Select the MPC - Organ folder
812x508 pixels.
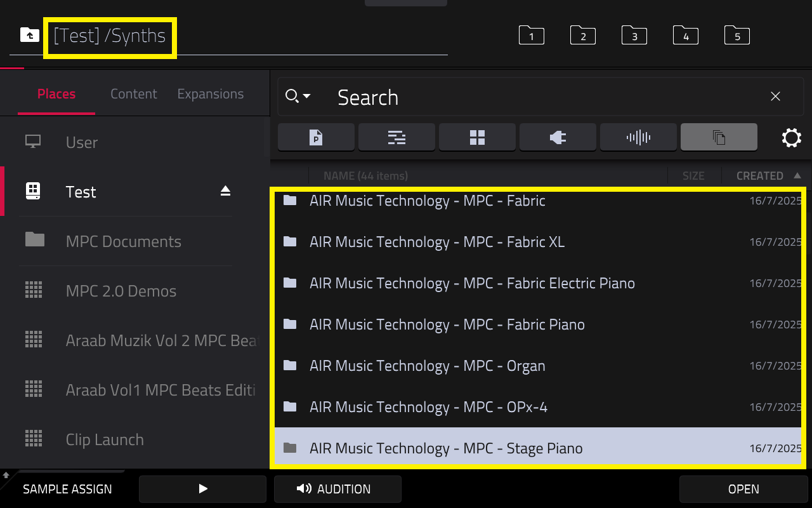tap(539, 366)
